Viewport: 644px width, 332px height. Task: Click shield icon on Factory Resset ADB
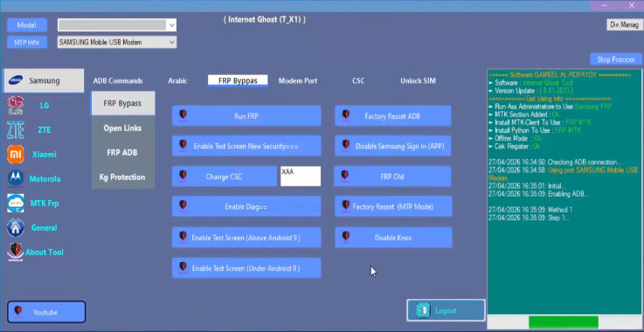[x=346, y=114]
